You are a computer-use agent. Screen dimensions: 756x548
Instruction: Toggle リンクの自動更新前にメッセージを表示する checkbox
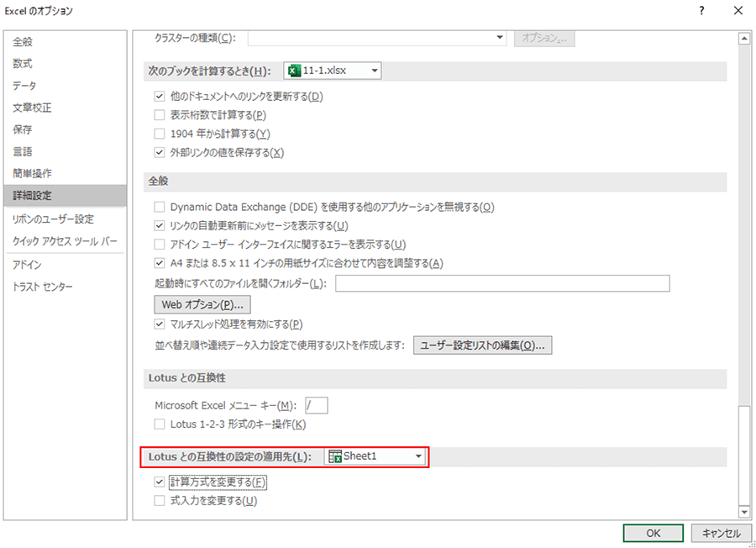coord(159,226)
